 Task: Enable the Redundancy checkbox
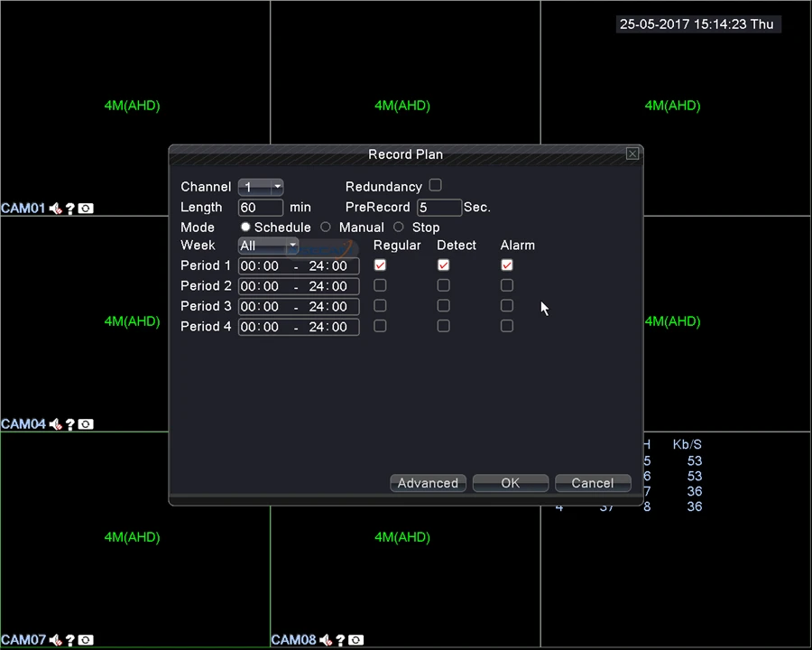click(x=436, y=185)
